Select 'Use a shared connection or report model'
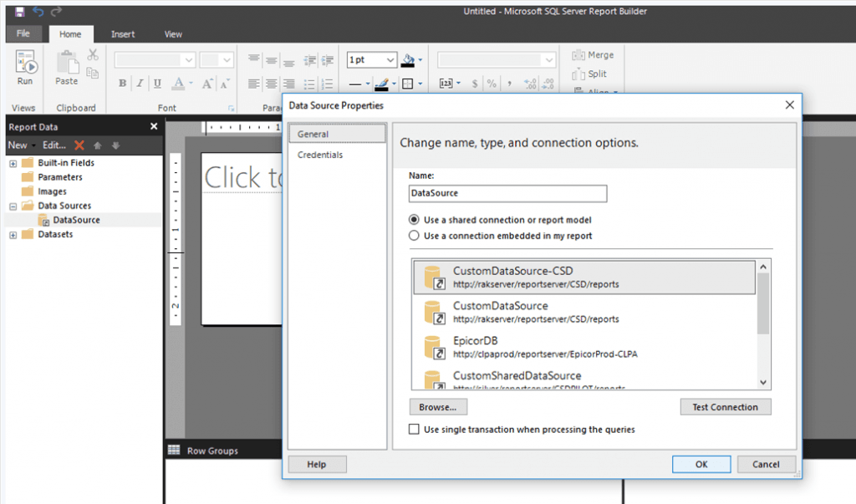This screenshot has width=856, height=504. [414, 220]
